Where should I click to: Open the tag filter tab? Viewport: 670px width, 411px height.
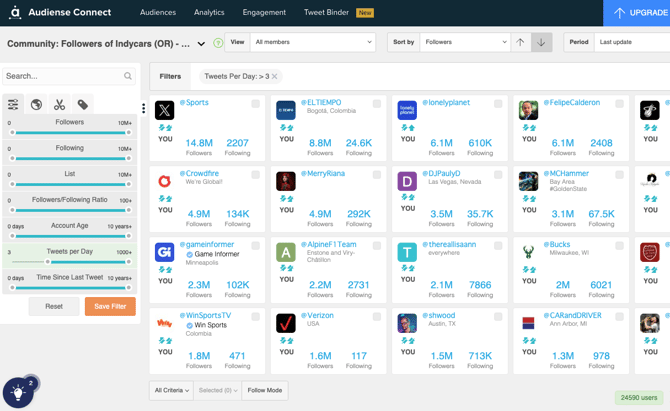pos(82,104)
